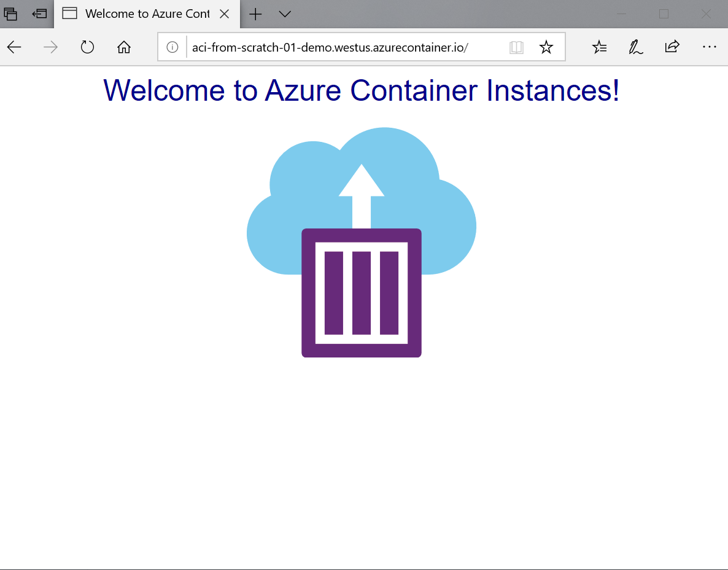Viewport: 728px width, 570px height.
Task: Click the Welcome to Azure Container Instances heading
Action: click(x=361, y=90)
